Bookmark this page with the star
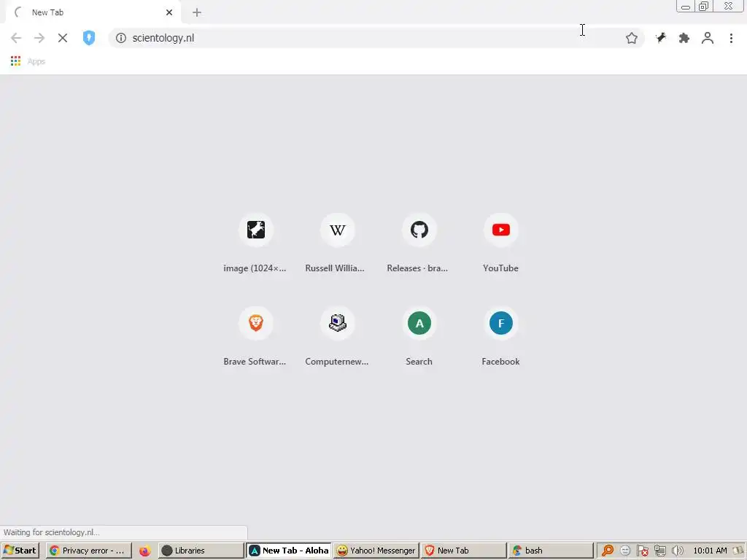This screenshot has height=560, width=747. coord(631,38)
